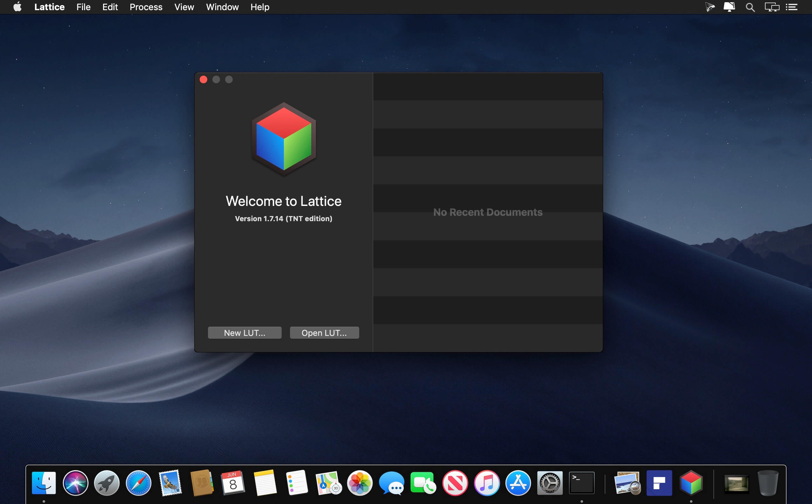Close the Welcome to Lattice window

(x=203, y=79)
